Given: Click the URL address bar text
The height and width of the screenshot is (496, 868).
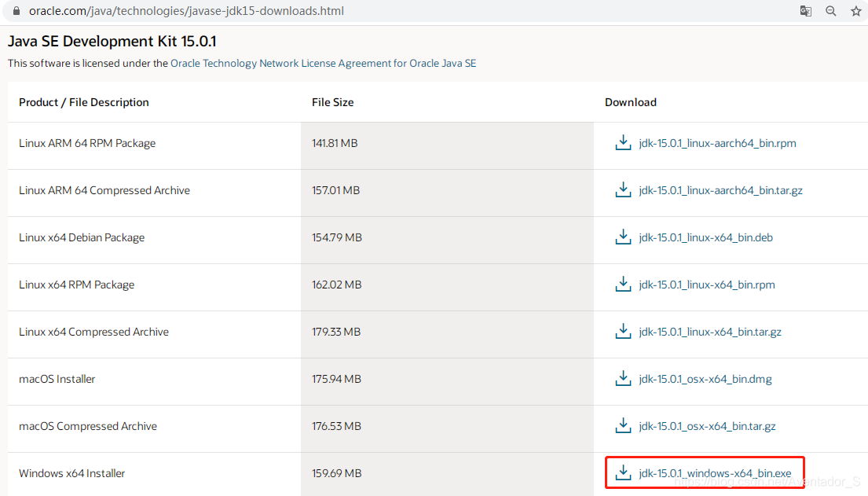Looking at the screenshot, I should tap(186, 11).
